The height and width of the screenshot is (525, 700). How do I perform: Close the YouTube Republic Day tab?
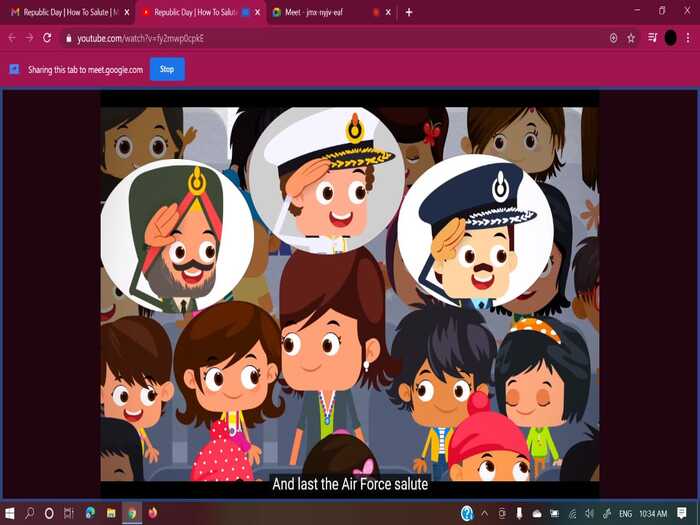pos(258,12)
